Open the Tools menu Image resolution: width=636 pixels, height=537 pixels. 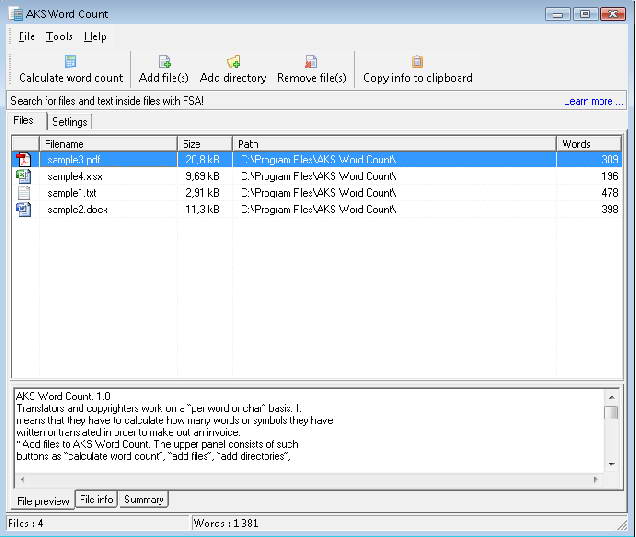pyautogui.click(x=59, y=37)
